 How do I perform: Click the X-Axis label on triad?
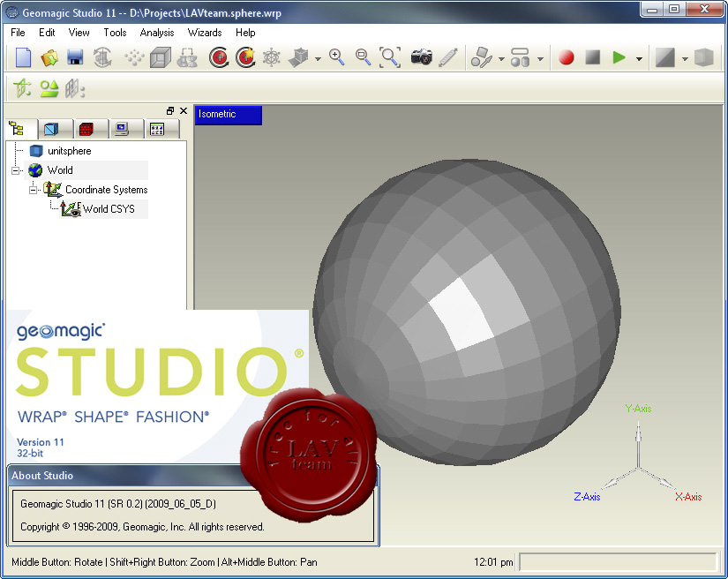point(688,497)
